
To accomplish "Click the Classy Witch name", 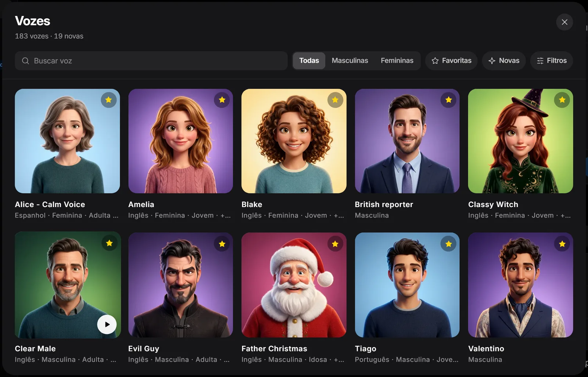I will click(x=493, y=204).
